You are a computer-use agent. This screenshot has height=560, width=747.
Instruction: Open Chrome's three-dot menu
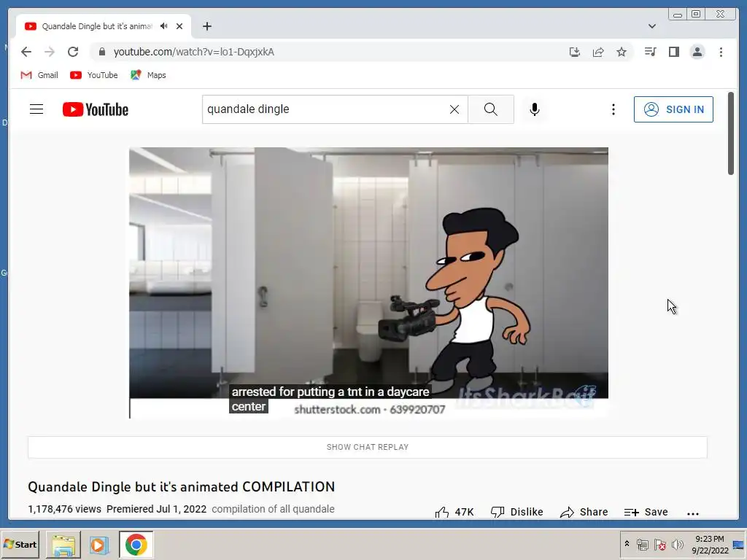[x=721, y=52]
